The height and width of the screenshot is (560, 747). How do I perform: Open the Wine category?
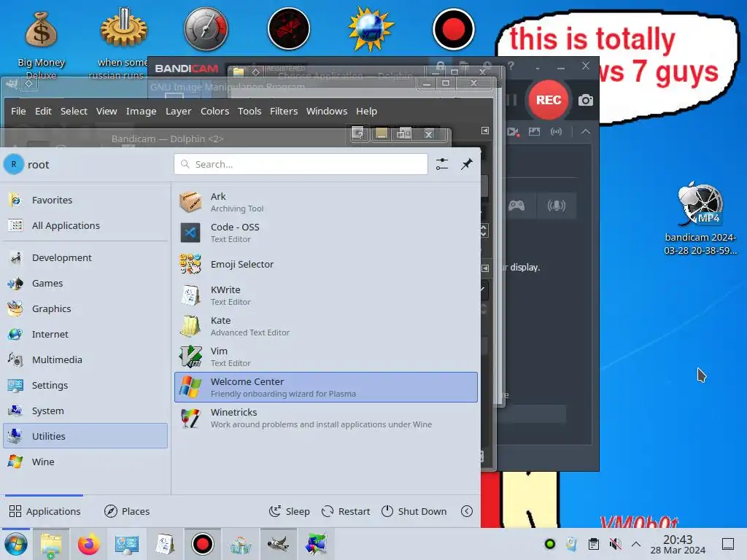pos(85,462)
